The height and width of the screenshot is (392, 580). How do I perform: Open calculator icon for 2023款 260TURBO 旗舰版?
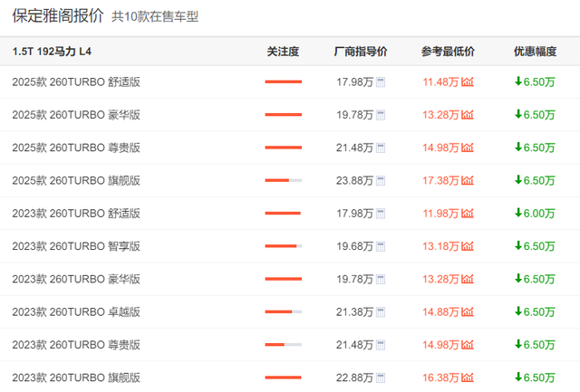click(x=381, y=378)
